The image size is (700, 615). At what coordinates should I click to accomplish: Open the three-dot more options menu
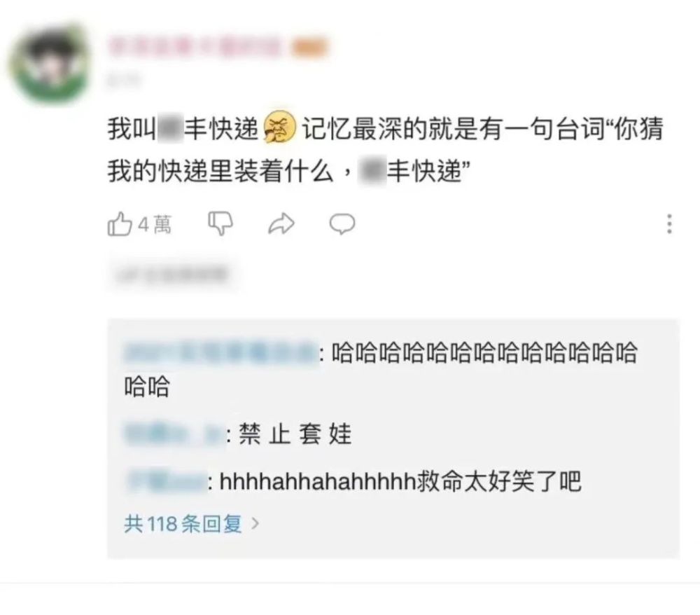pyautogui.click(x=669, y=223)
